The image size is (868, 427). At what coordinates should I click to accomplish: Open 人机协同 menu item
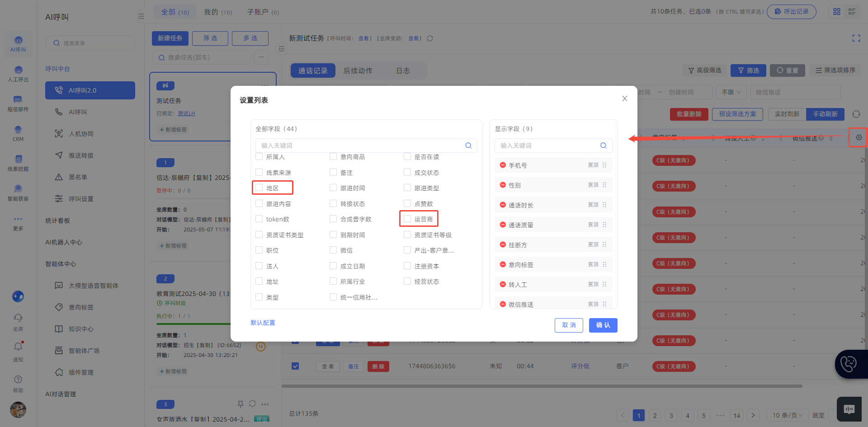[81, 134]
